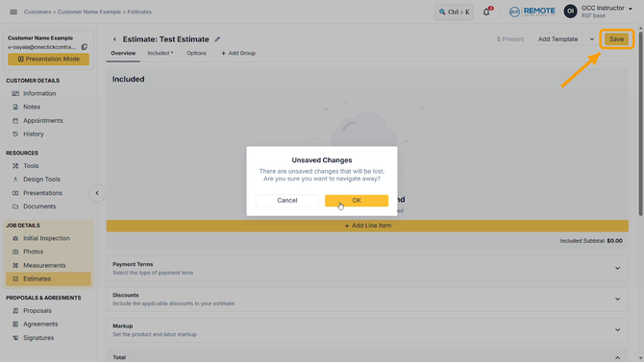This screenshot has width=644, height=362.
Task: Expand the OCC Instructor account dropdown
Action: click(x=631, y=9)
